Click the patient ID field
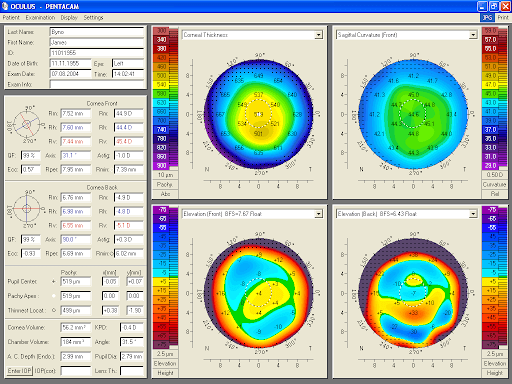 (97, 53)
